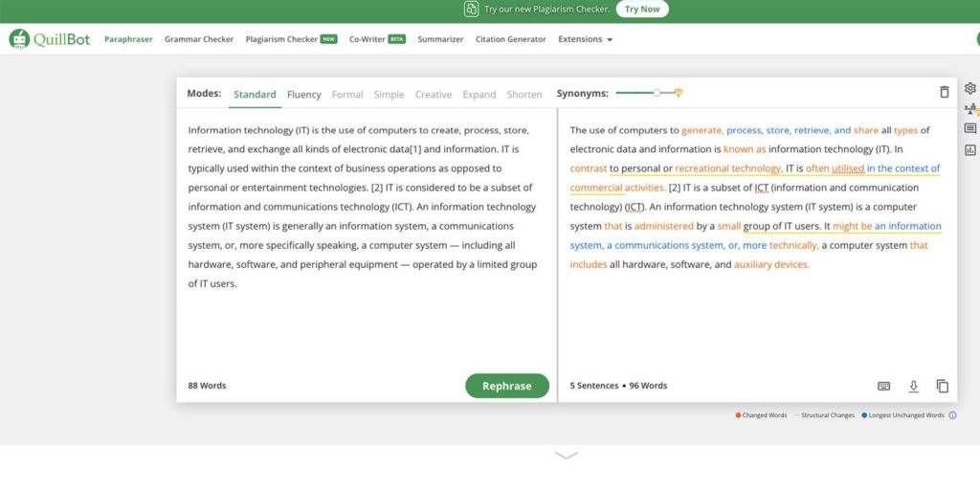Copy paraphrased text to clipboard

point(943,387)
